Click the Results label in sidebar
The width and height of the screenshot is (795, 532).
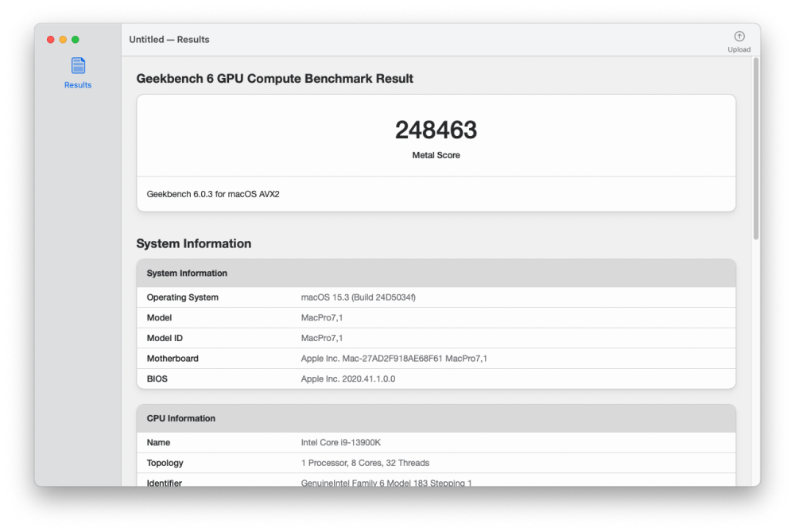(x=78, y=85)
